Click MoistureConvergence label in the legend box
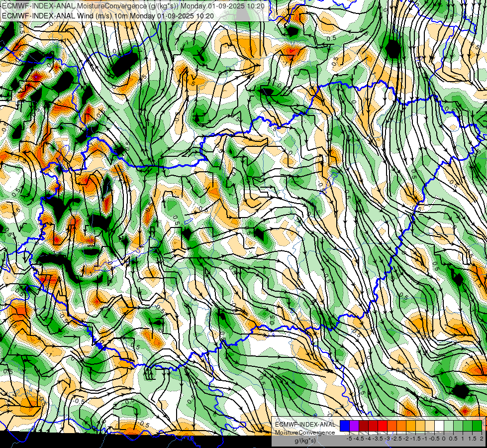Screen dimensions: 487x448 [x=305, y=433]
